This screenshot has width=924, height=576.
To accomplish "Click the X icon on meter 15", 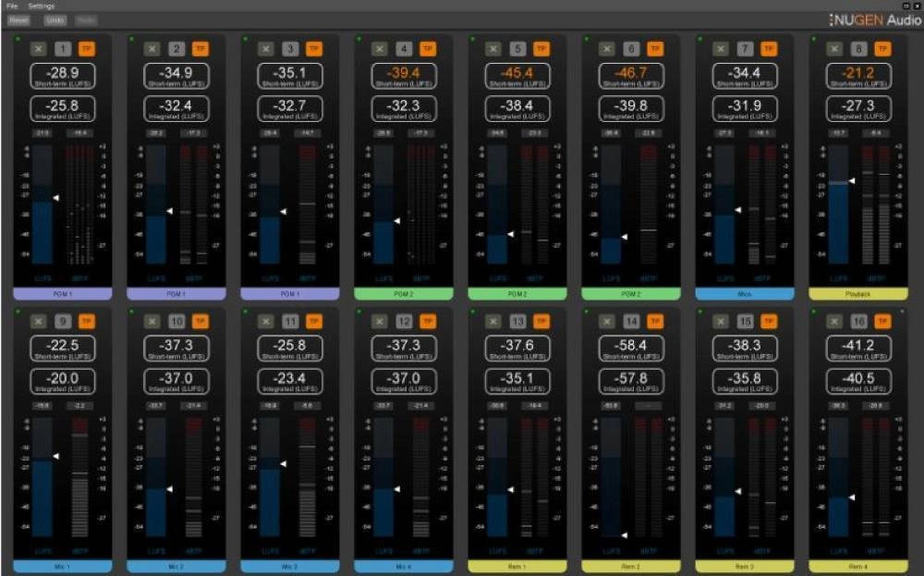I will tap(721, 322).
